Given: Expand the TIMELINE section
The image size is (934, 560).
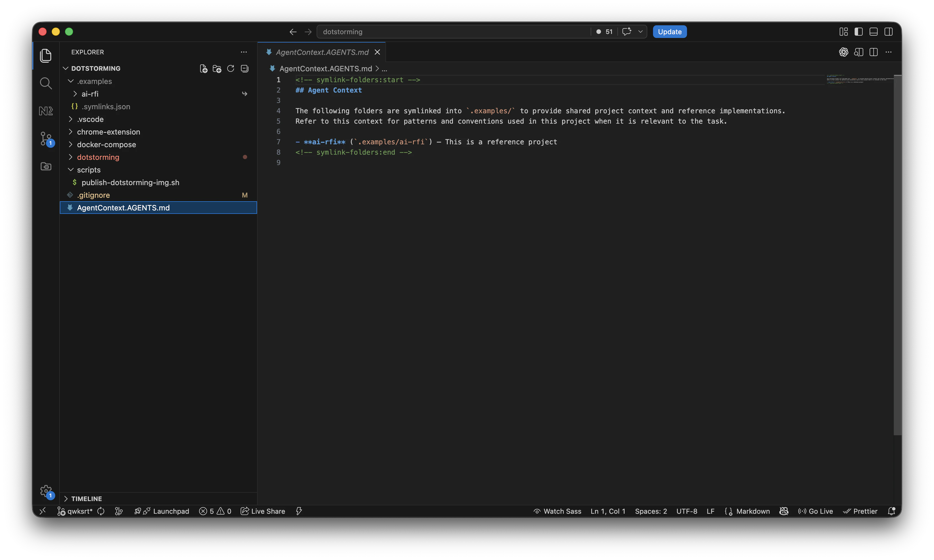Looking at the screenshot, I should pyautogui.click(x=87, y=498).
